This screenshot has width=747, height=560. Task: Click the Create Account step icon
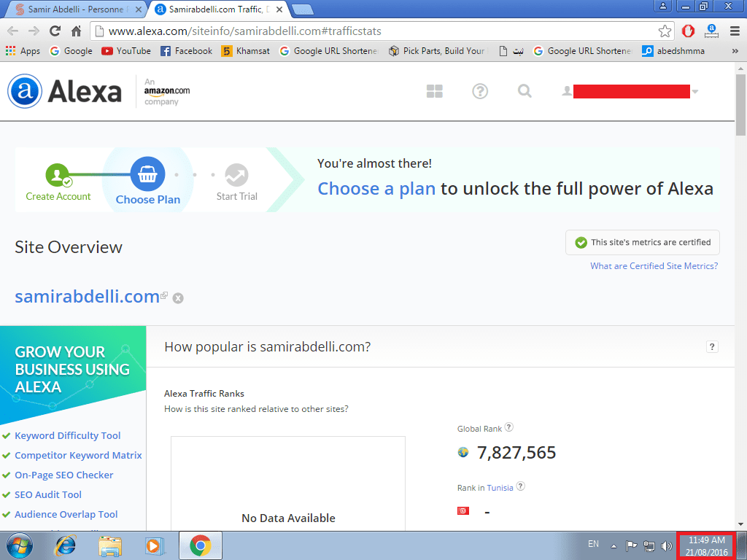(x=58, y=175)
